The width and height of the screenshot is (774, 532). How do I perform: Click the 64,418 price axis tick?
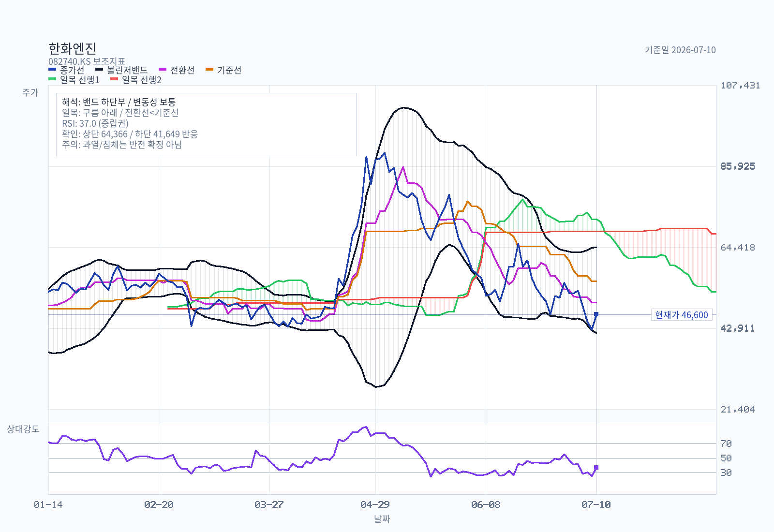(x=738, y=248)
